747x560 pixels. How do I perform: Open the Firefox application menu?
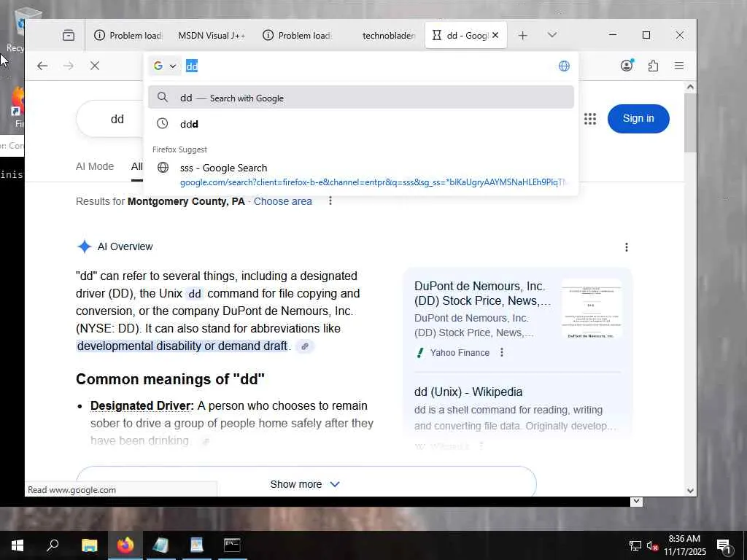point(679,66)
